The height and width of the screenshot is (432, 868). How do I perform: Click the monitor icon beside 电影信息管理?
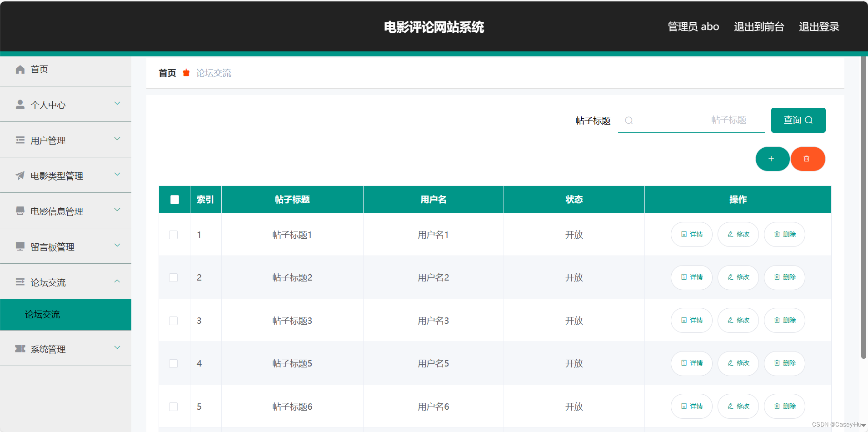pyautogui.click(x=20, y=211)
